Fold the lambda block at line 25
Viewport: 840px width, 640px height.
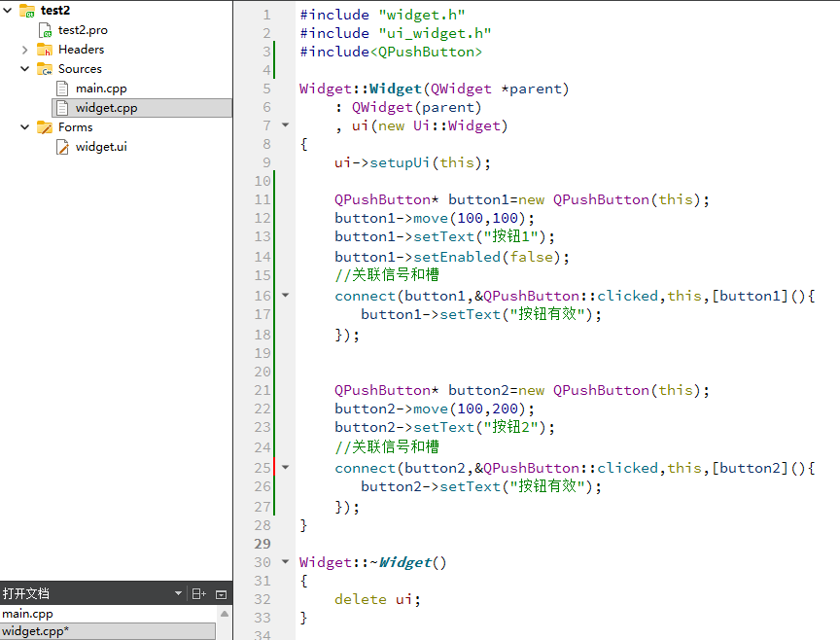pos(286,467)
